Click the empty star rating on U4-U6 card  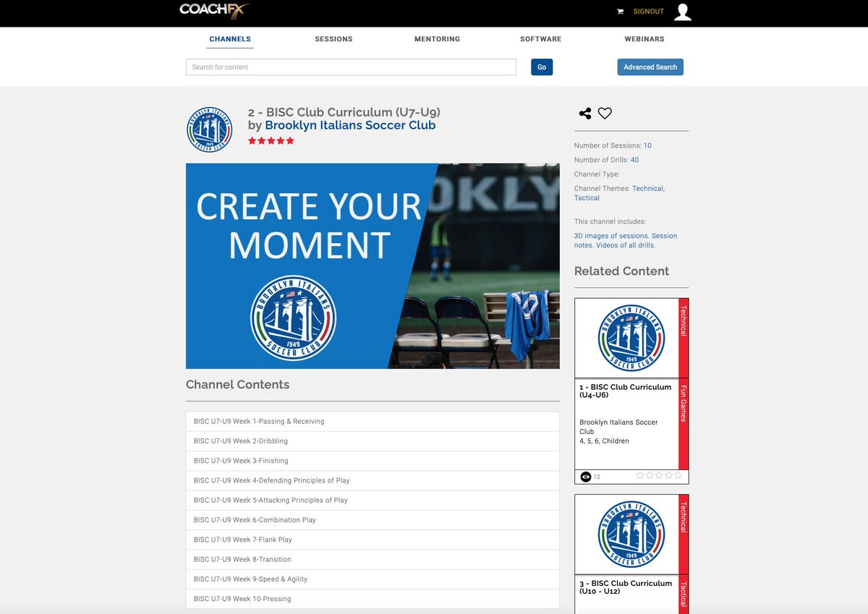pyautogui.click(x=659, y=475)
